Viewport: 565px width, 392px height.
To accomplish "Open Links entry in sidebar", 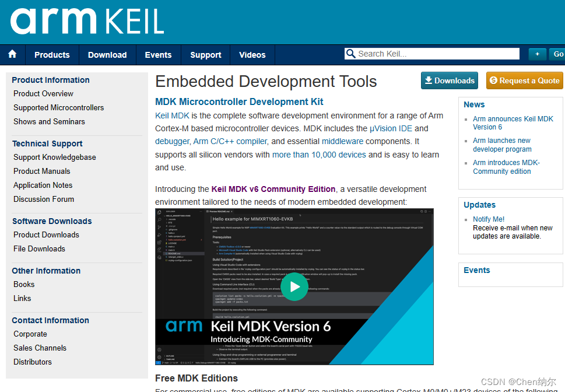I will [x=22, y=298].
